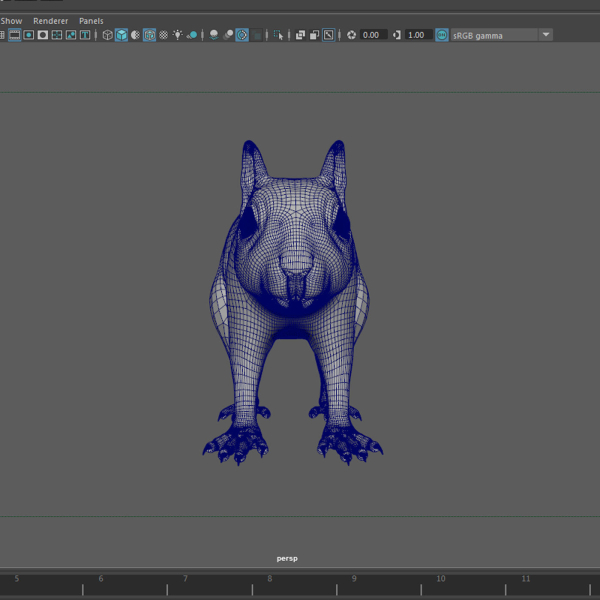Open the Renderer menu
Image resolution: width=600 pixels, height=600 pixels.
coord(51,21)
